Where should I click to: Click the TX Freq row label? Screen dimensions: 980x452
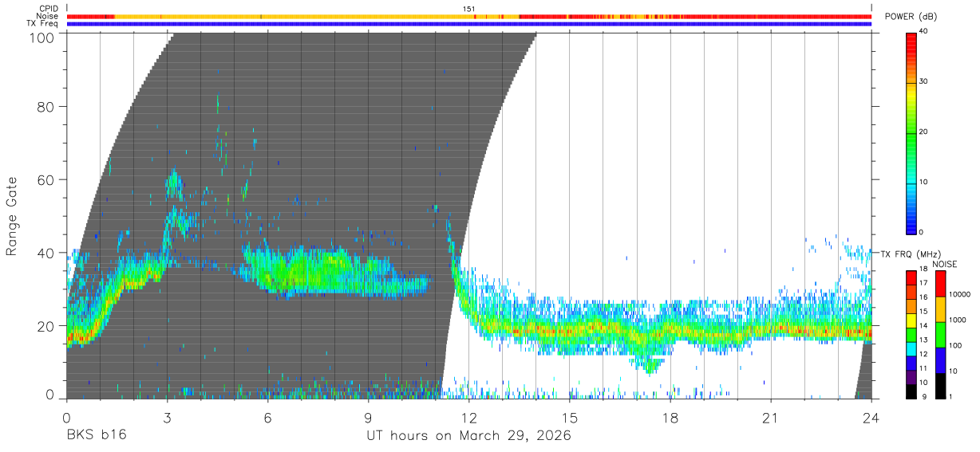(x=42, y=24)
